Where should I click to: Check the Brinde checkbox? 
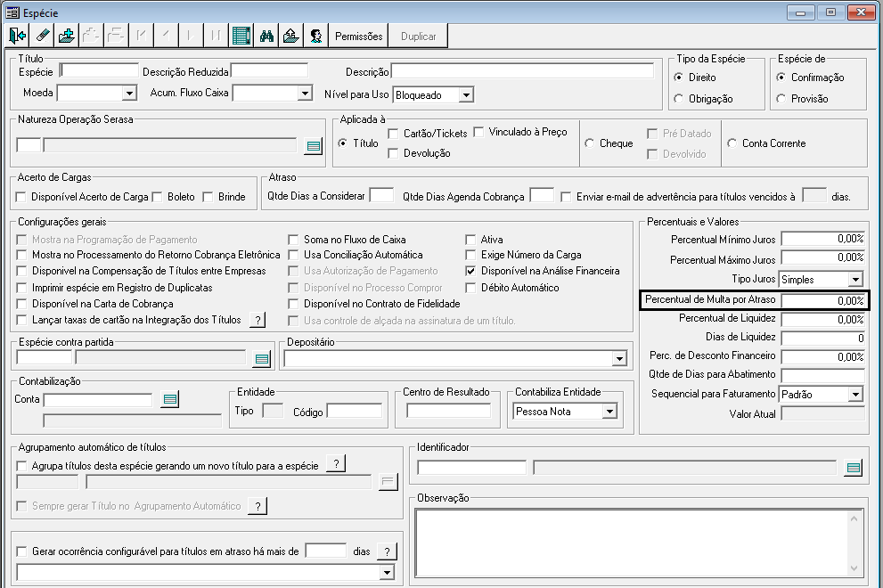(208, 197)
